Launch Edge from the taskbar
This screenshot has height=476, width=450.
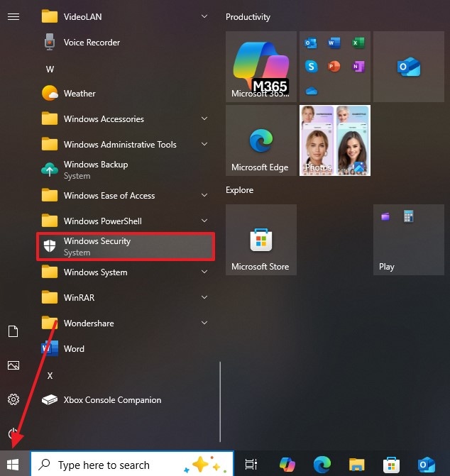[322, 464]
